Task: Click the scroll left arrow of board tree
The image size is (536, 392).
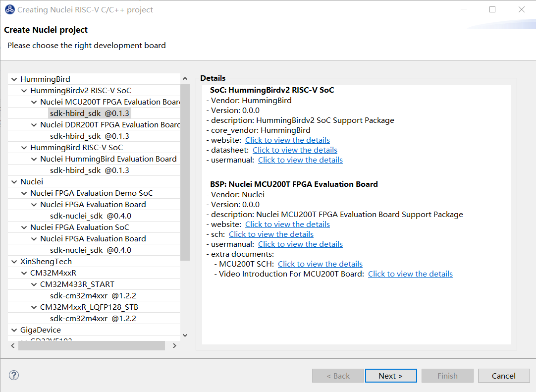Action: (13, 345)
